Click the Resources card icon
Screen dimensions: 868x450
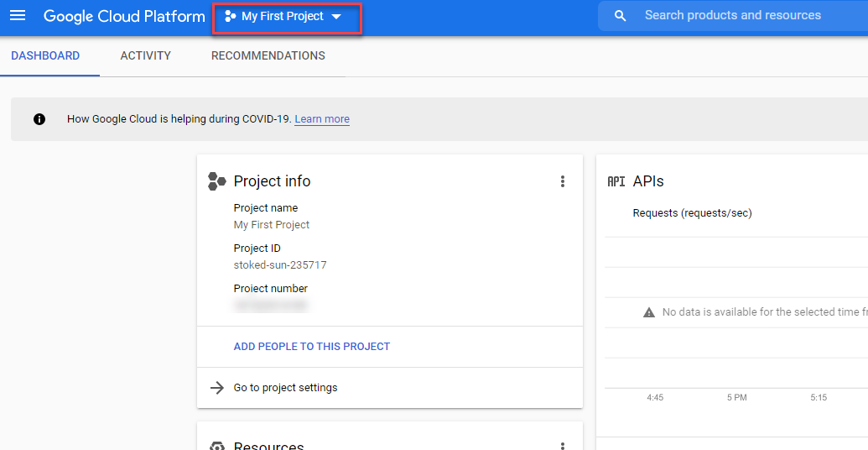coord(217,446)
